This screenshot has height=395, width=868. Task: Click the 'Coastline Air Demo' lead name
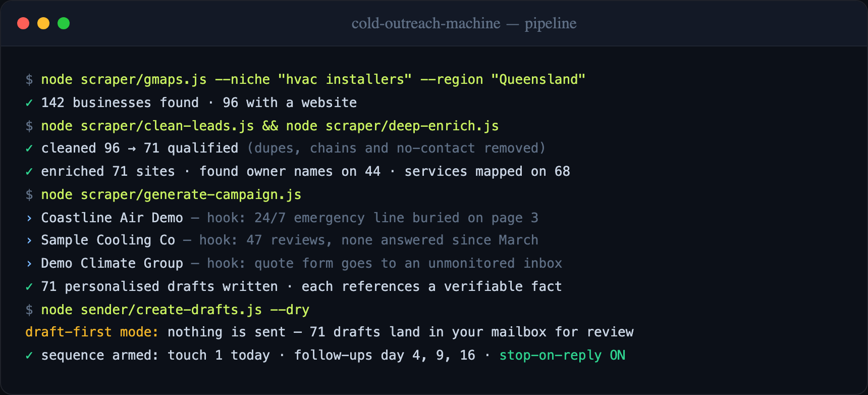[112, 218]
